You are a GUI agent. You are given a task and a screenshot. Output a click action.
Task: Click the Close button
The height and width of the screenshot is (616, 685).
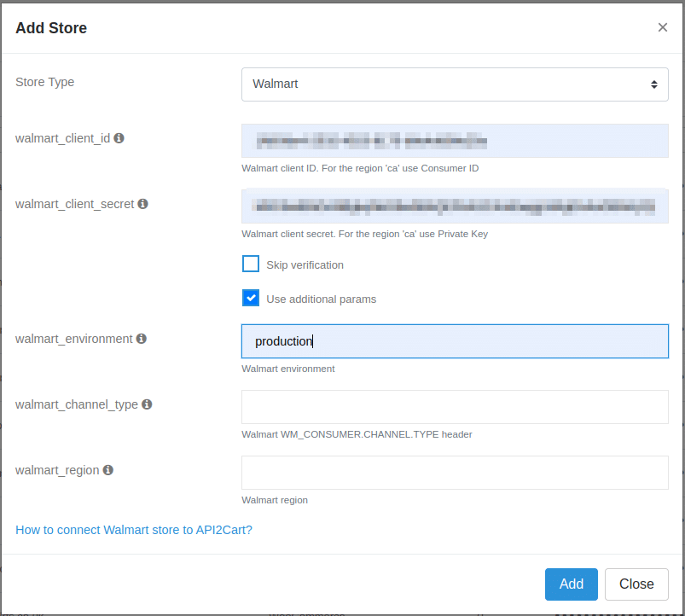(x=636, y=584)
